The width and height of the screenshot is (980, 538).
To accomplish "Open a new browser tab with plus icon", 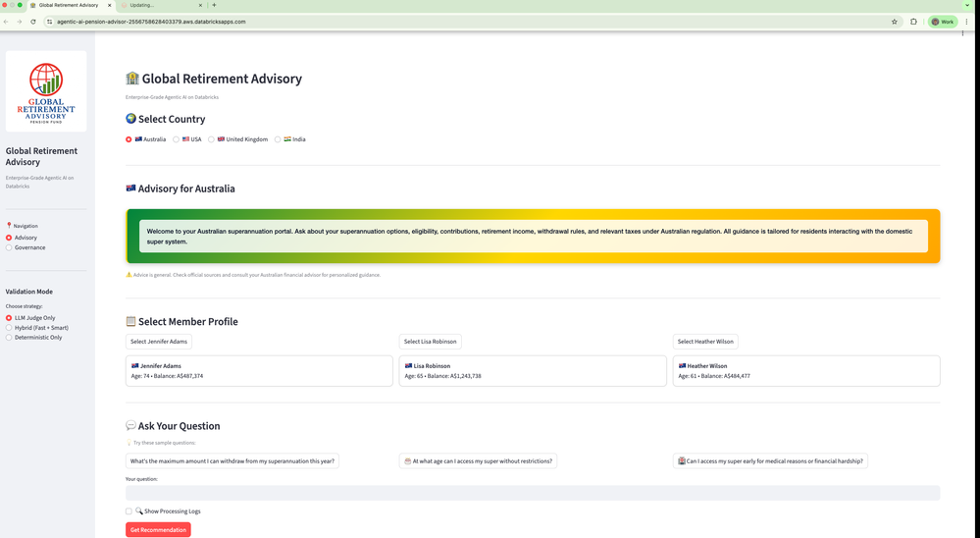I will [214, 5].
